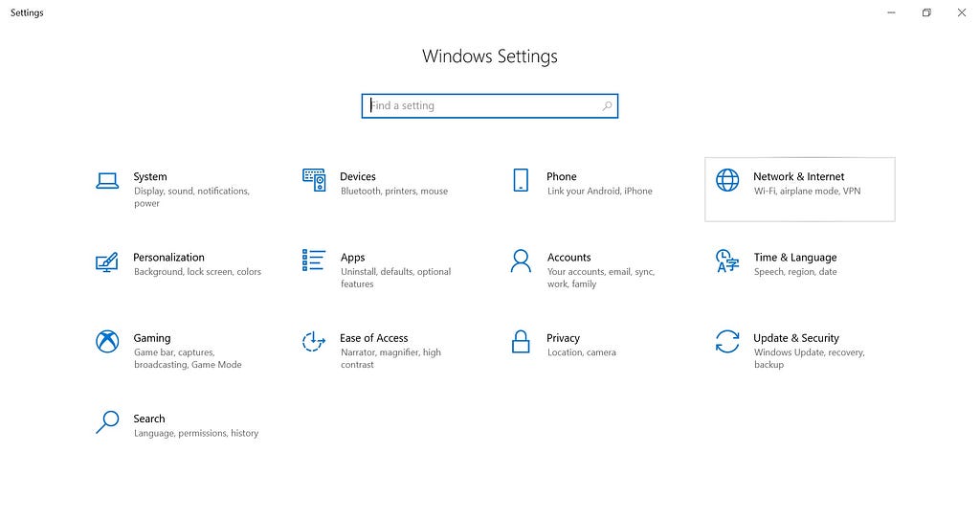Focus the Find a setting field
The width and height of the screenshot is (980, 521).
point(490,105)
